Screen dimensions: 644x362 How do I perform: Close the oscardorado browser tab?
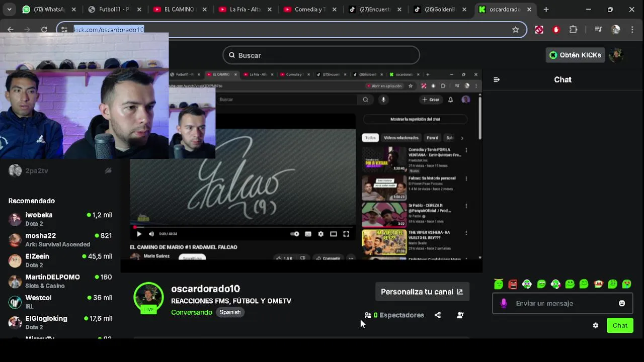529,10
